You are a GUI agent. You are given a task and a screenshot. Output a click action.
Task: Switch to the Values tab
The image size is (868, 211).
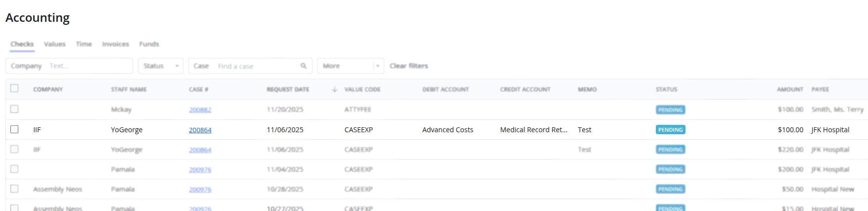click(54, 44)
